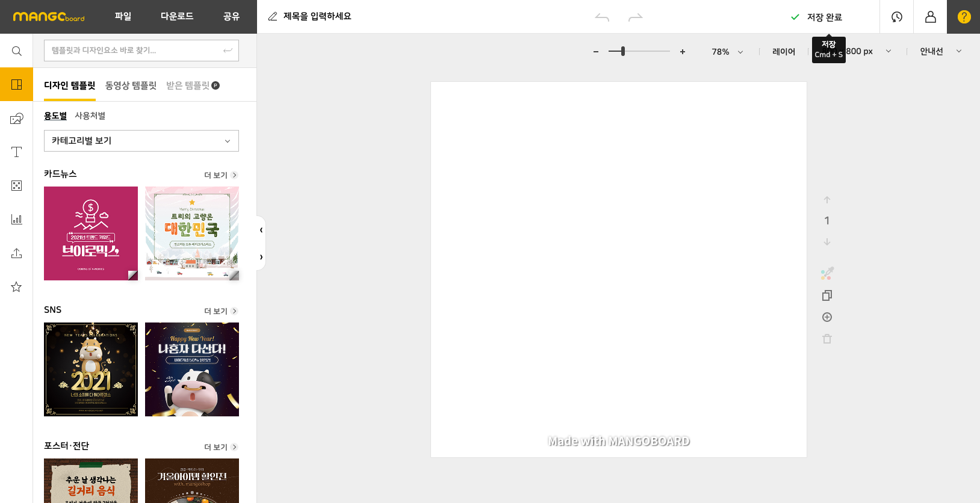
Task: Open the photo and image elements icon
Action: [x=17, y=119]
